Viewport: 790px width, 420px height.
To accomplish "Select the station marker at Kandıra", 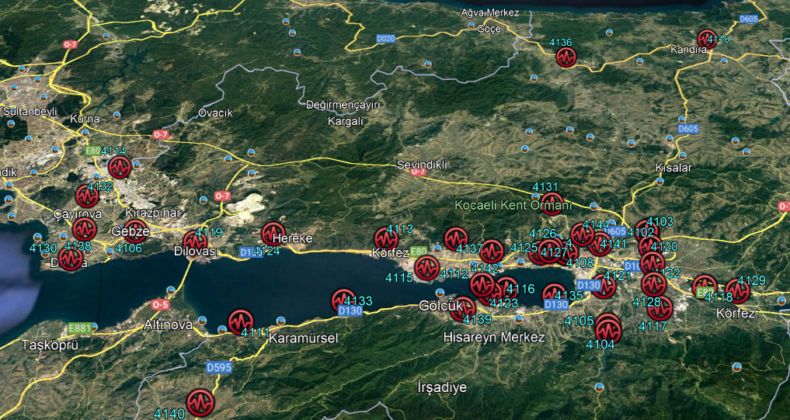I will [708, 39].
